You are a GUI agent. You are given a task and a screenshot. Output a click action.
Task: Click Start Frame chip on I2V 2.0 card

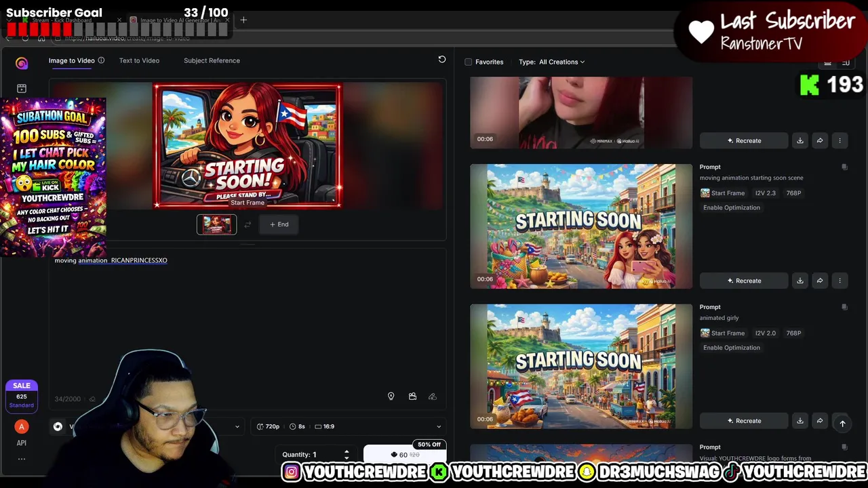722,333
